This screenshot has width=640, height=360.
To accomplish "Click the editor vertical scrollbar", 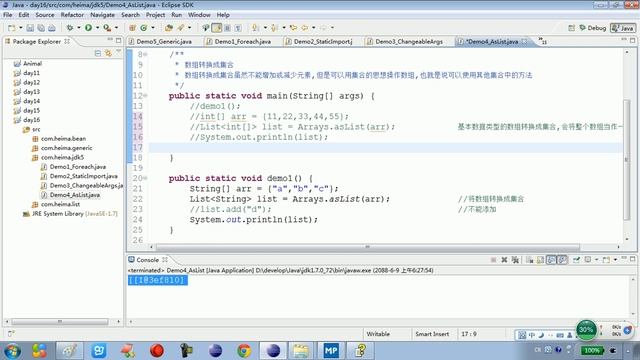I will (627, 159).
